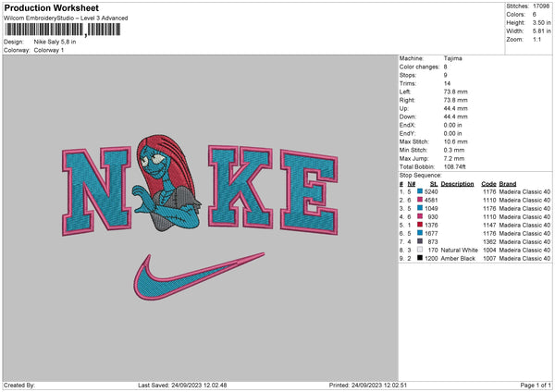Click the Machine value Tajima
555x392 pixels.
(x=452, y=58)
